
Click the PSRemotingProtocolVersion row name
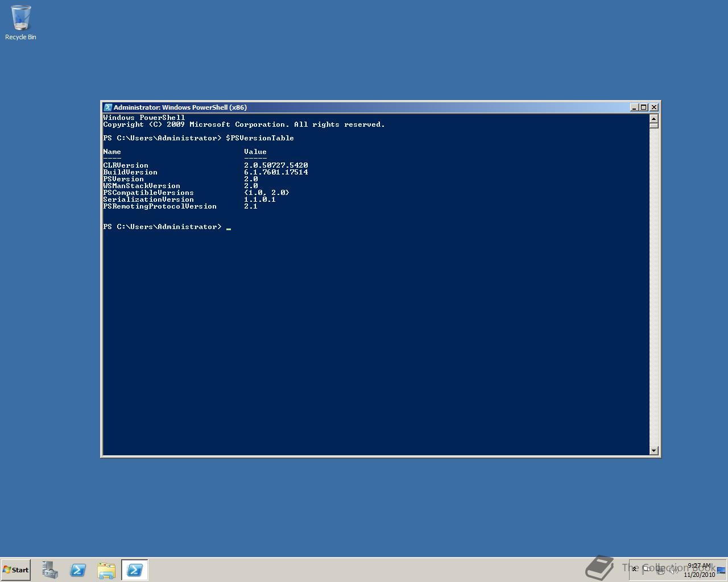tap(160, 206)
